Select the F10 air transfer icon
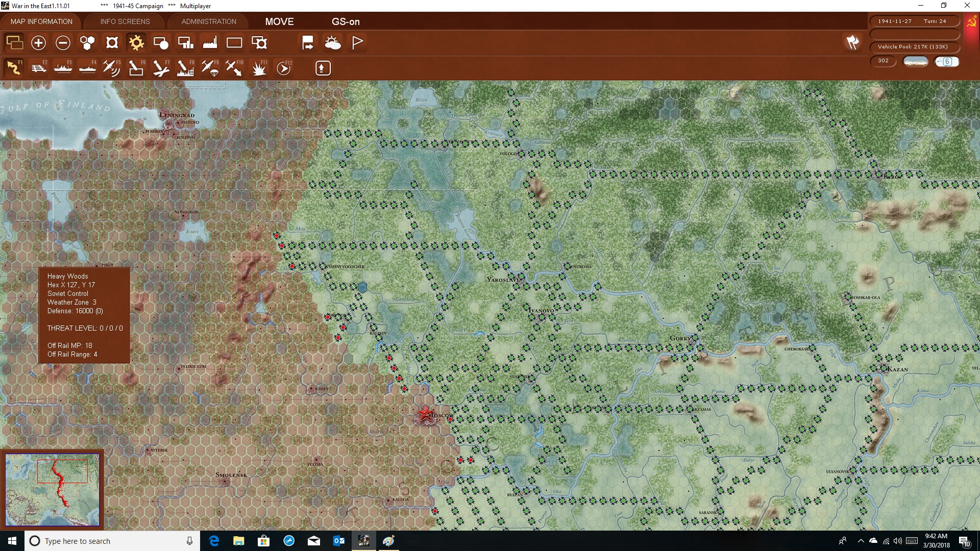 click(234, 68)
